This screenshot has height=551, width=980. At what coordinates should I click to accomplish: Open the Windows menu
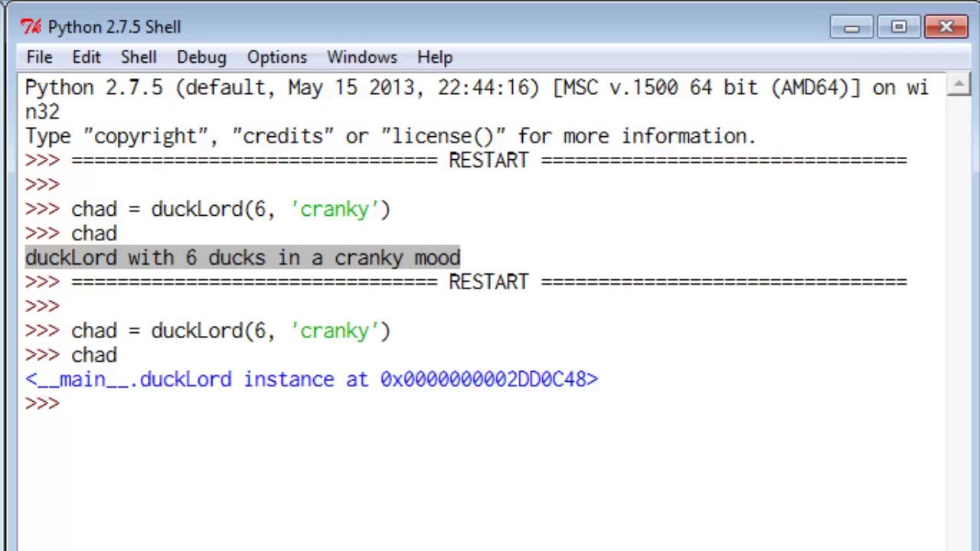pyautogui.click(x=361, y=57)
